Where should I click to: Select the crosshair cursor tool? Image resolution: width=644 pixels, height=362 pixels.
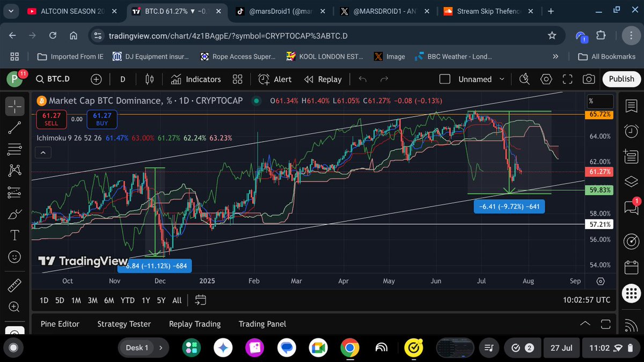pos(14,106)
